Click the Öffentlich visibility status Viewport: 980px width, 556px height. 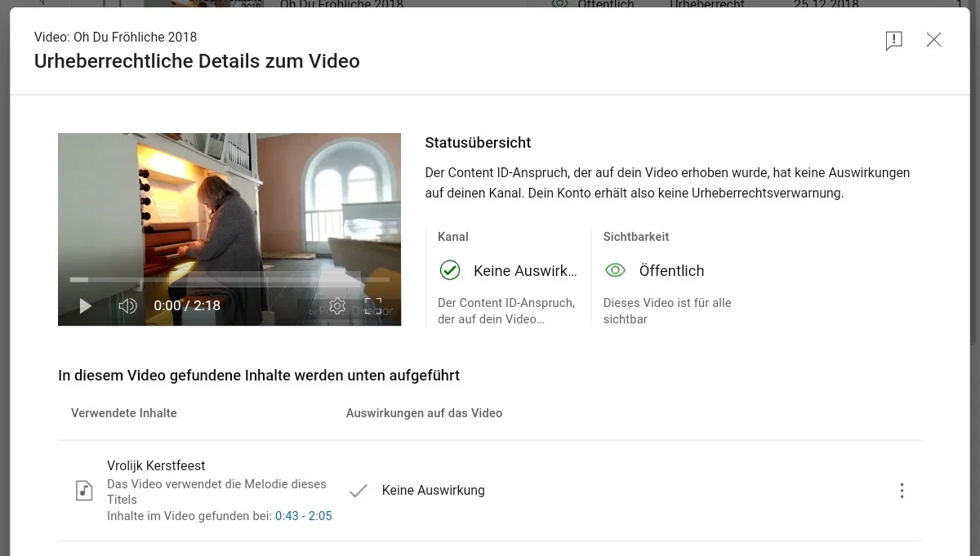pos(671,270)
